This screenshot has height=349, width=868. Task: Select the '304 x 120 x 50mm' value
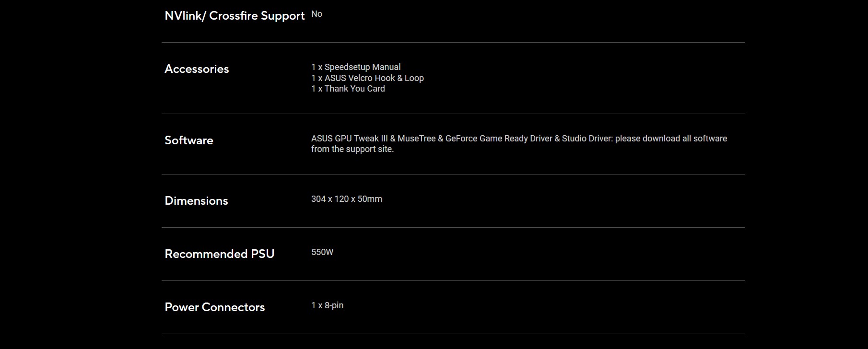[x=347, y=199]
